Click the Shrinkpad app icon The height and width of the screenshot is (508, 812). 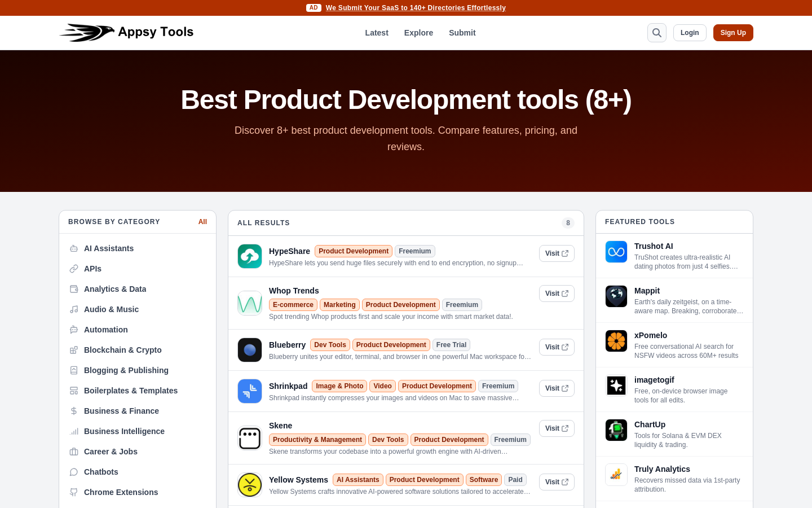(x=250, y=391)
